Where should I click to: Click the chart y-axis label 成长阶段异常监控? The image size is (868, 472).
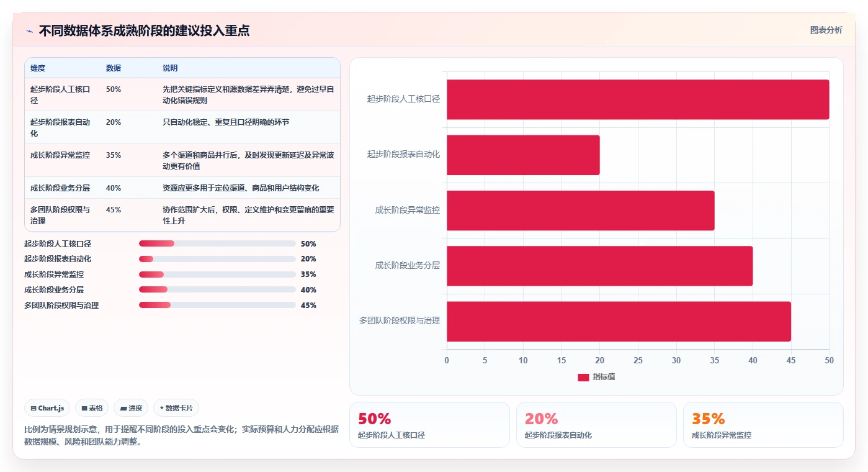(408, 210)
